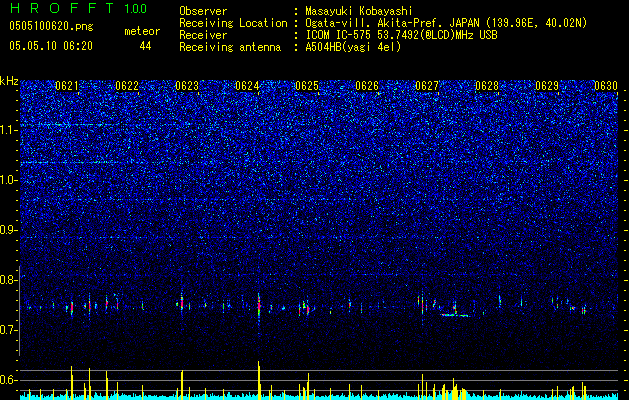
Task: Click observer name Masayuki Kobayashi
Action: coord(359,11)
